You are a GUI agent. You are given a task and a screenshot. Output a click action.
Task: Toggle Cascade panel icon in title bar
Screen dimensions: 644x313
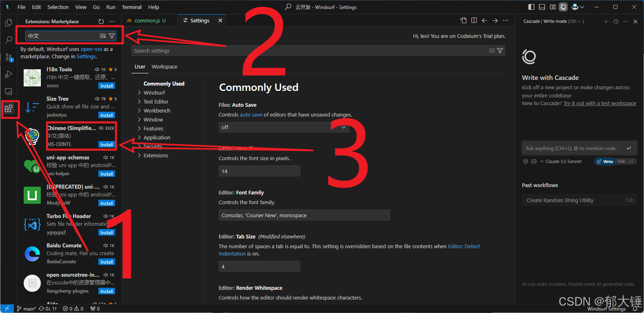coord(563,7)
